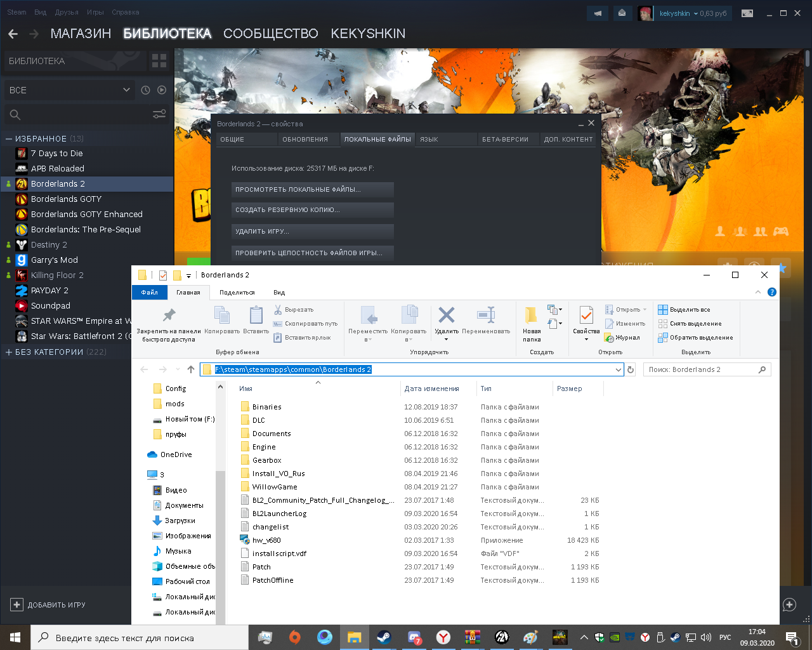Click the Windows Start button

15,637
